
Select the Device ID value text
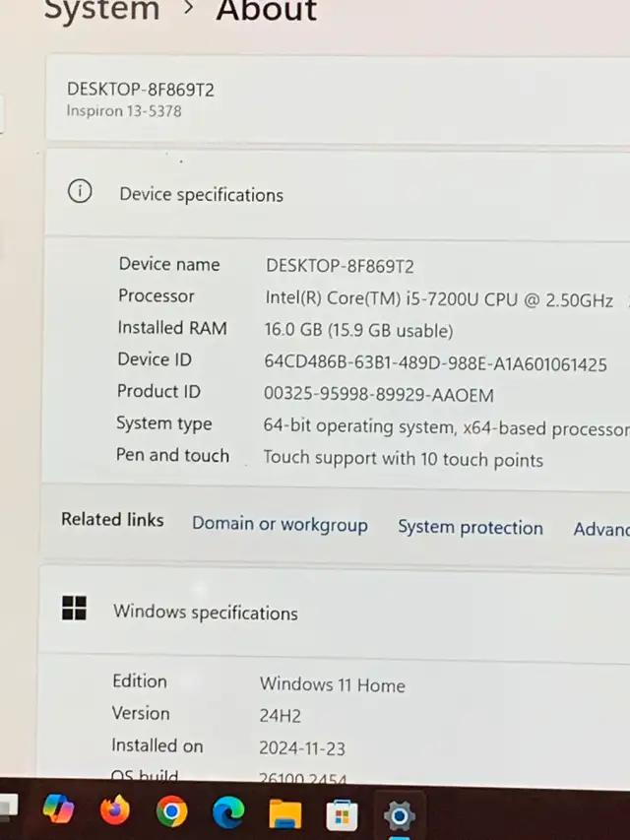(435, 363)
